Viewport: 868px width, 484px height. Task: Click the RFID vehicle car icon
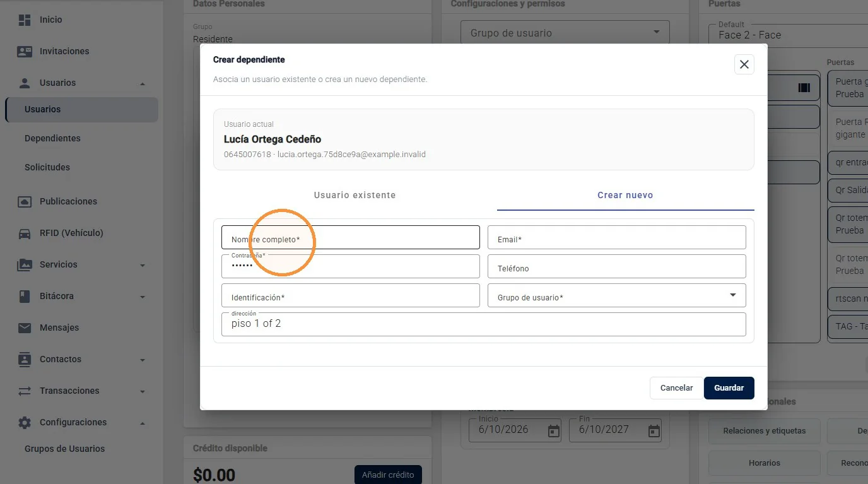tap(25, 233)
